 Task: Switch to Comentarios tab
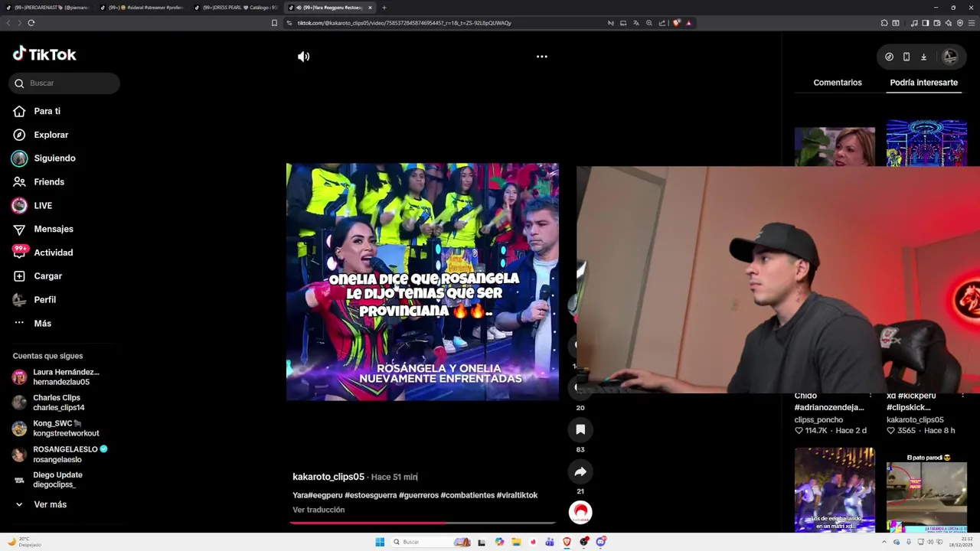tap(838, 83)
